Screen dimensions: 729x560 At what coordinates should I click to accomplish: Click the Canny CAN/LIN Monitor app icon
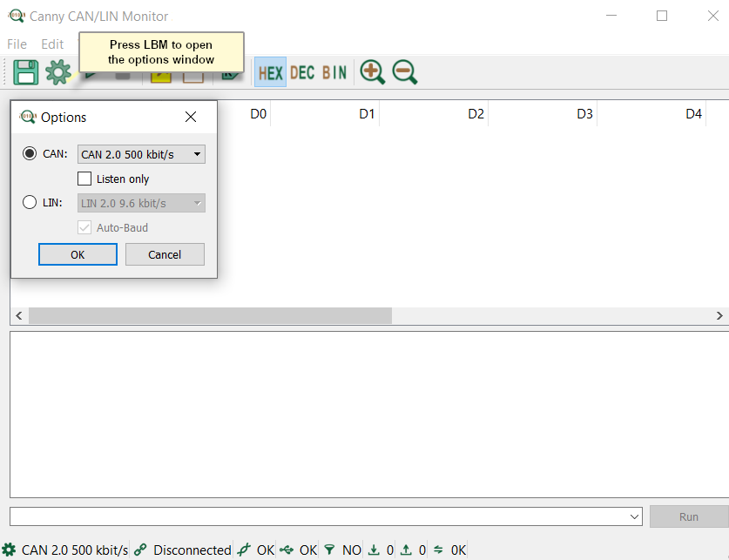pos(17,16)
